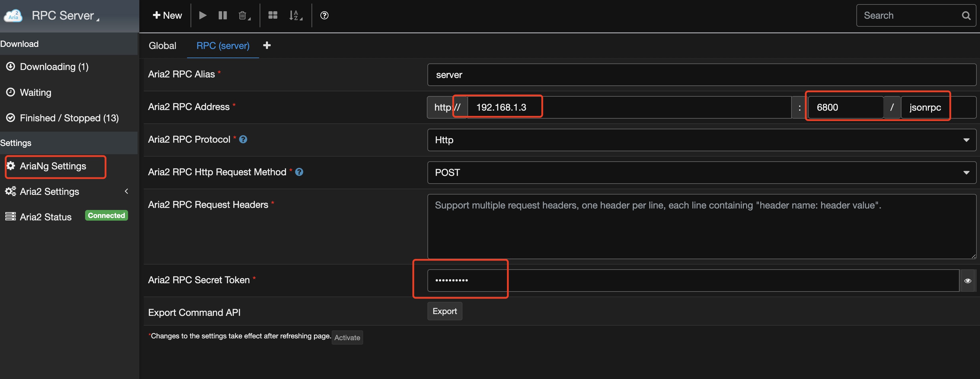
Task: Click the pause toolbar icon
Action: [223, 15]
